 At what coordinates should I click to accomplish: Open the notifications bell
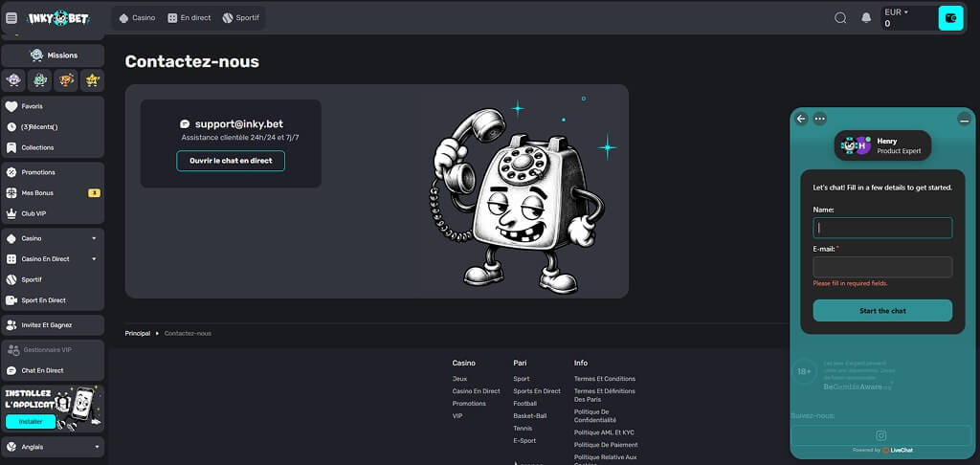point(866,18)
